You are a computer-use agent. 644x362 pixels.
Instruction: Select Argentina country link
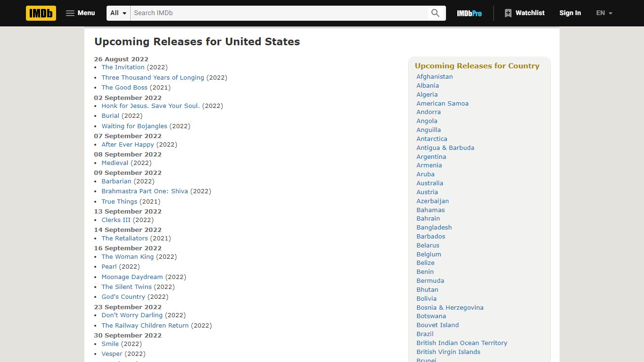431,157
